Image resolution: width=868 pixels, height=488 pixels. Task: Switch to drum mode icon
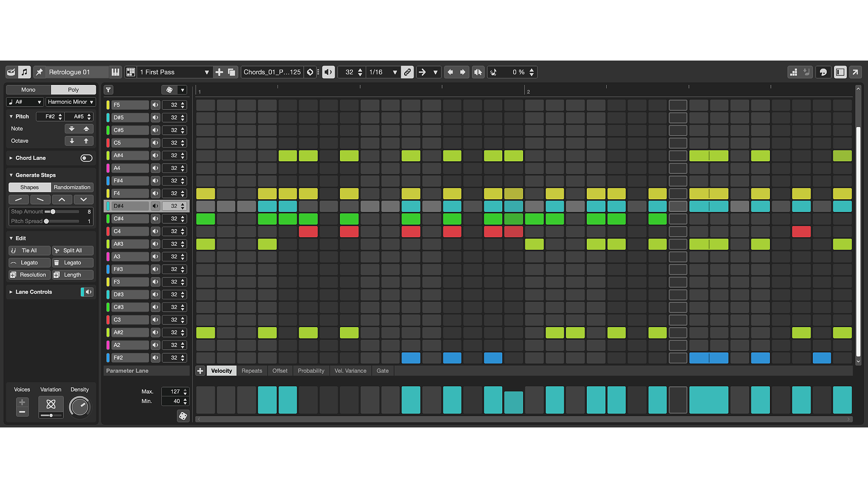click(11, 72)
